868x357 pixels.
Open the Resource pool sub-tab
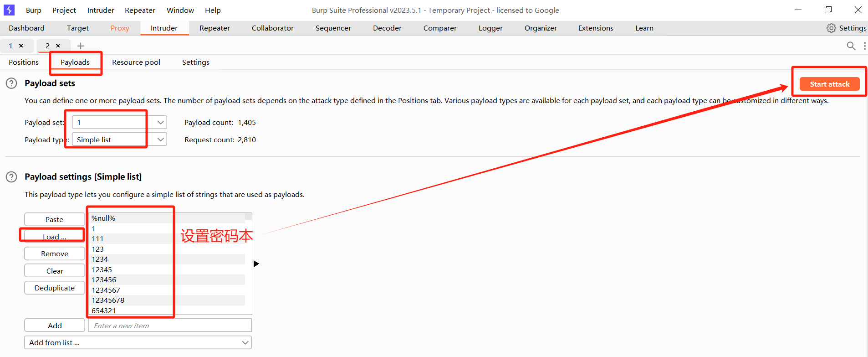click(136, 62)
